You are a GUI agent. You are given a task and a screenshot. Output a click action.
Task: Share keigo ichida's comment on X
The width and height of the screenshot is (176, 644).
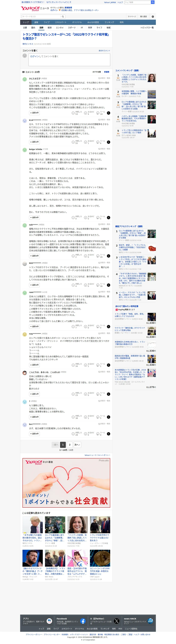[x=108, y=218]
